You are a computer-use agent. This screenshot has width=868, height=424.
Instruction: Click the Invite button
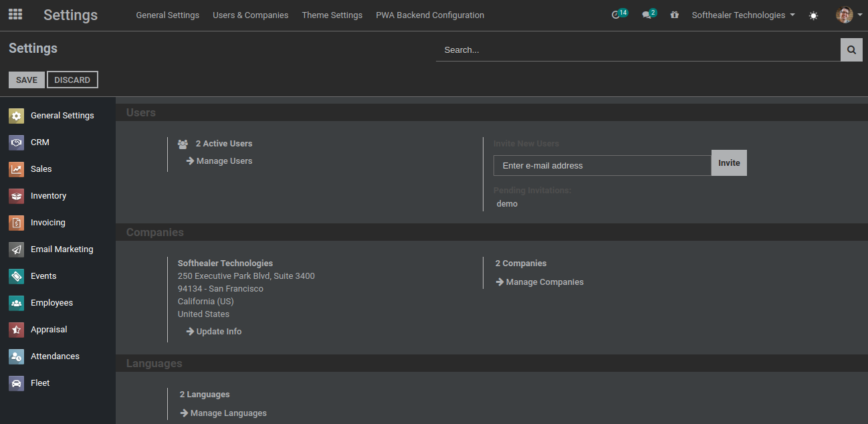tap(729, 163)
